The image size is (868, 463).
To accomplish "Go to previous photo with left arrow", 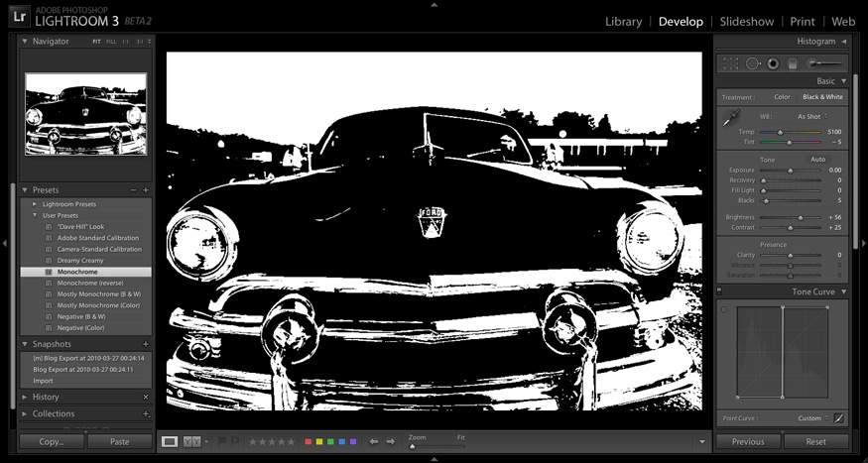I will coord(374,441).
